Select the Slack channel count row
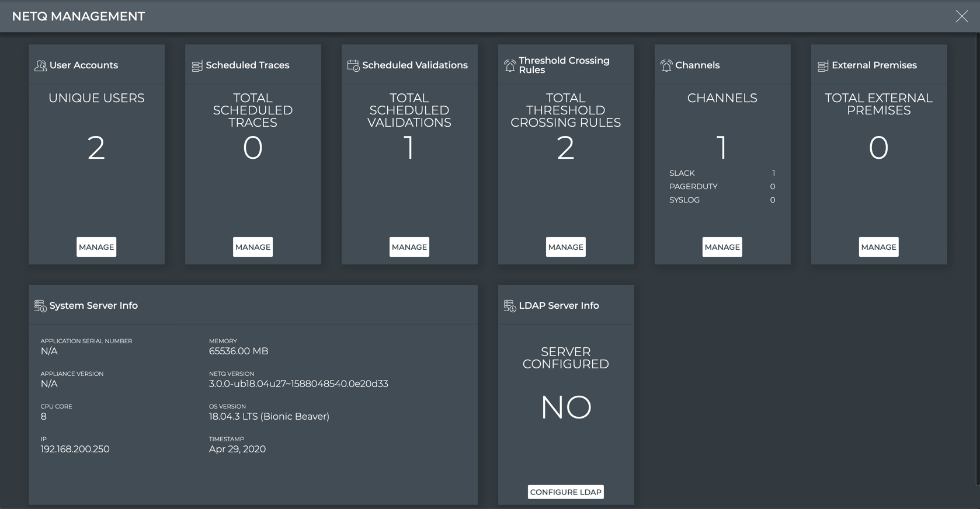980x509 pixels. click(722, 173)
